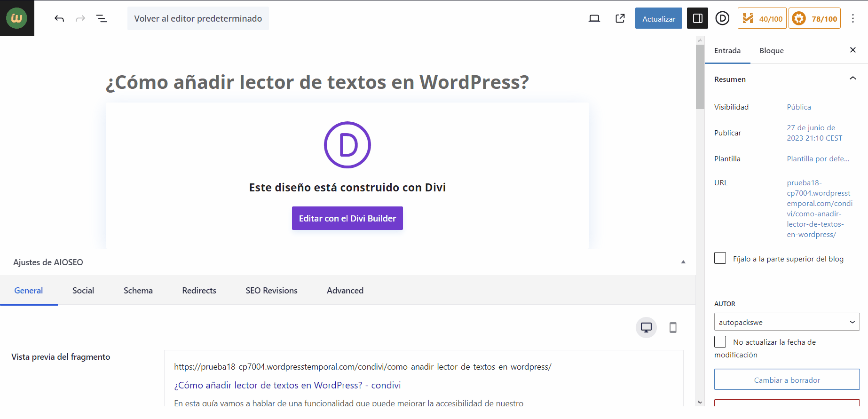Image resolution: width=868 pixels, height=419 pixels.
Task: Select mobile snippet preview icon
Action: (673, 327)
